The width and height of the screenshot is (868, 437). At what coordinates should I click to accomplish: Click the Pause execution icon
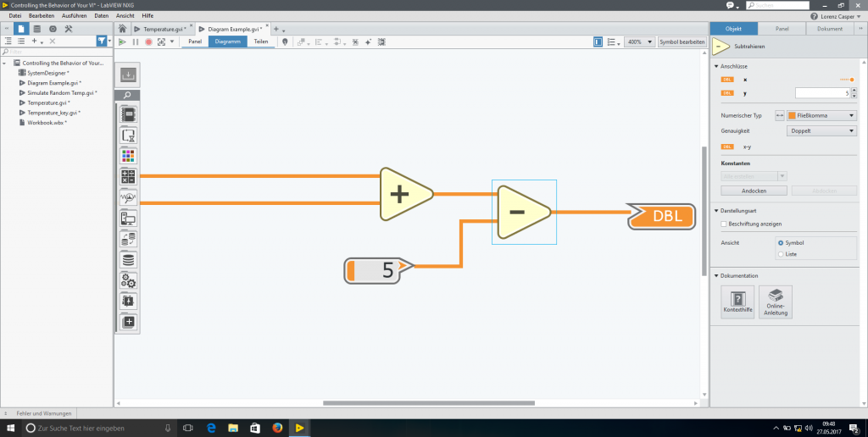coord(135,41)
